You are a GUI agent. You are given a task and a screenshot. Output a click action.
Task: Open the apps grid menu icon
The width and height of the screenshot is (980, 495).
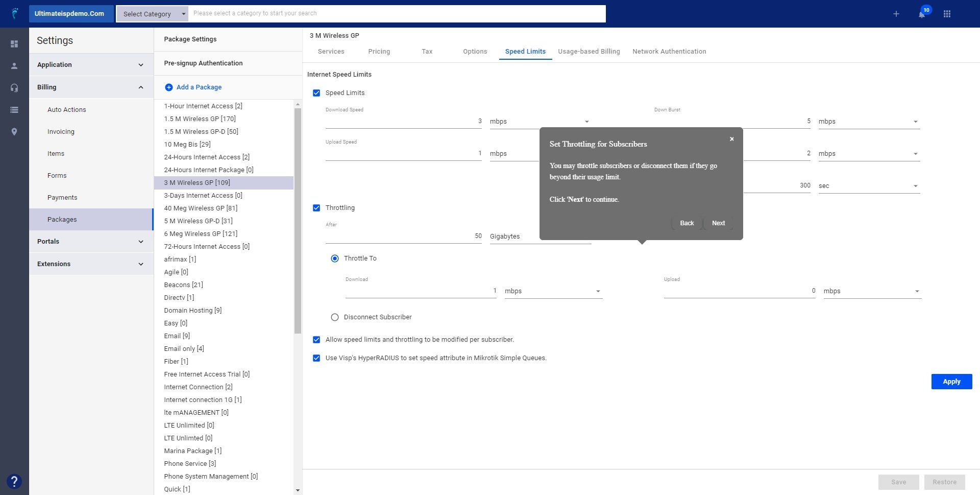coord(947,14)
